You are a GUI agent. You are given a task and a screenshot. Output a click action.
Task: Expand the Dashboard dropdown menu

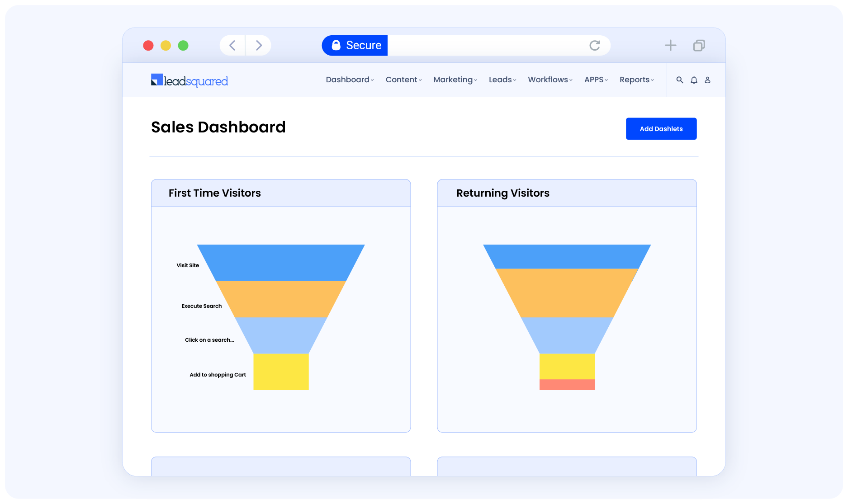pyautogui.click(x=349, y=80)
